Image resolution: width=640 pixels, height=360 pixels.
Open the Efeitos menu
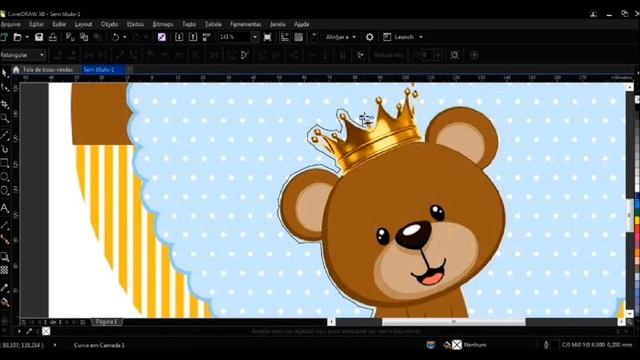click(x=135, y=24)
